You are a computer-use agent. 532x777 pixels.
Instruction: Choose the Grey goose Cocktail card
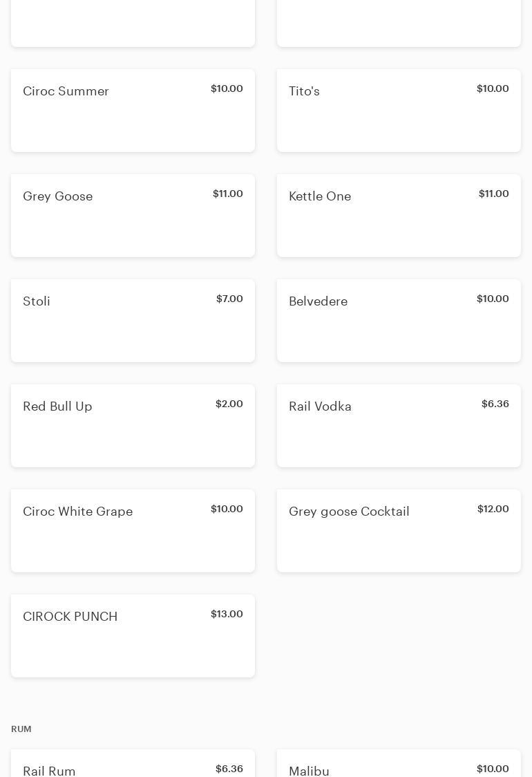(x=399, y=531)
